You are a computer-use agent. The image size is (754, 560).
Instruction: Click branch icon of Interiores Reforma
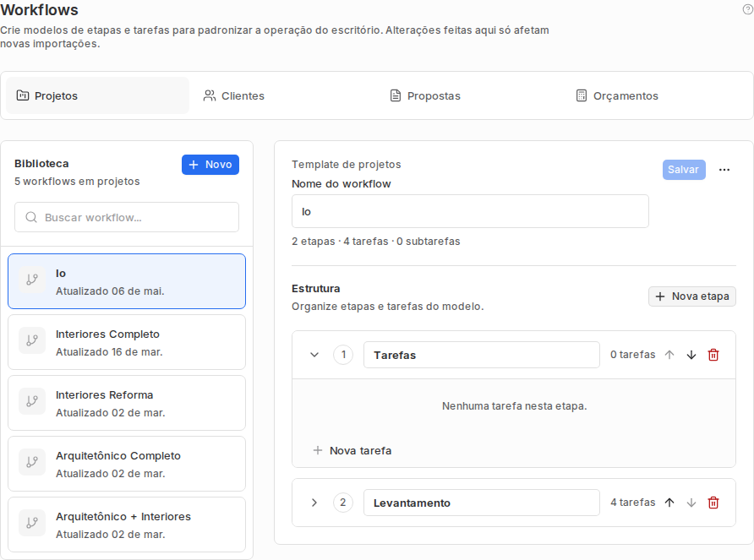pyautogui.click(x=32, y=401)
